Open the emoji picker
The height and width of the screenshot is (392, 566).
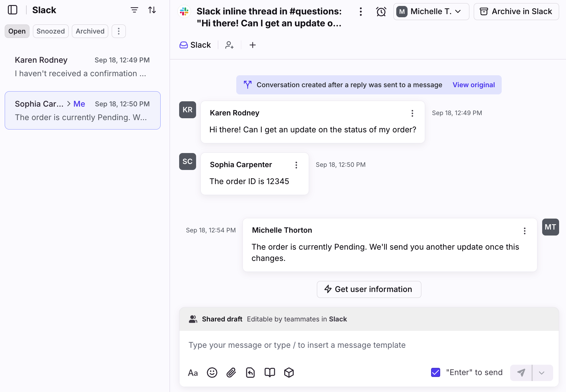click(x=212, y=373)
